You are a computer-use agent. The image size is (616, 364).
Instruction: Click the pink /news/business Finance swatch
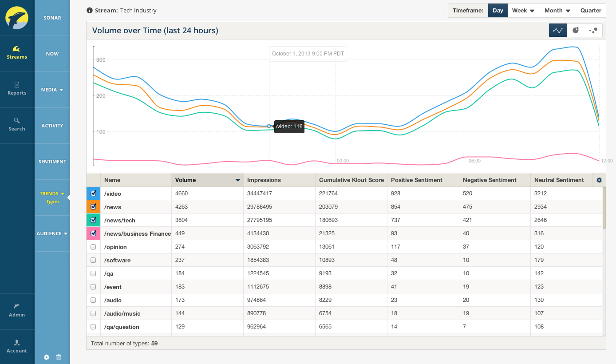[x=93, y=233]
